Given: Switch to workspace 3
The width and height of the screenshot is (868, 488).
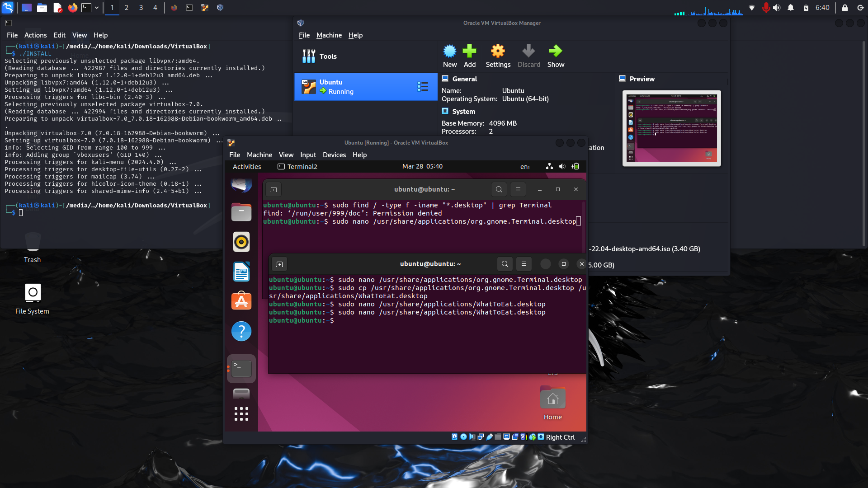Looking at the screenshot, I should [x=141, y=8].
